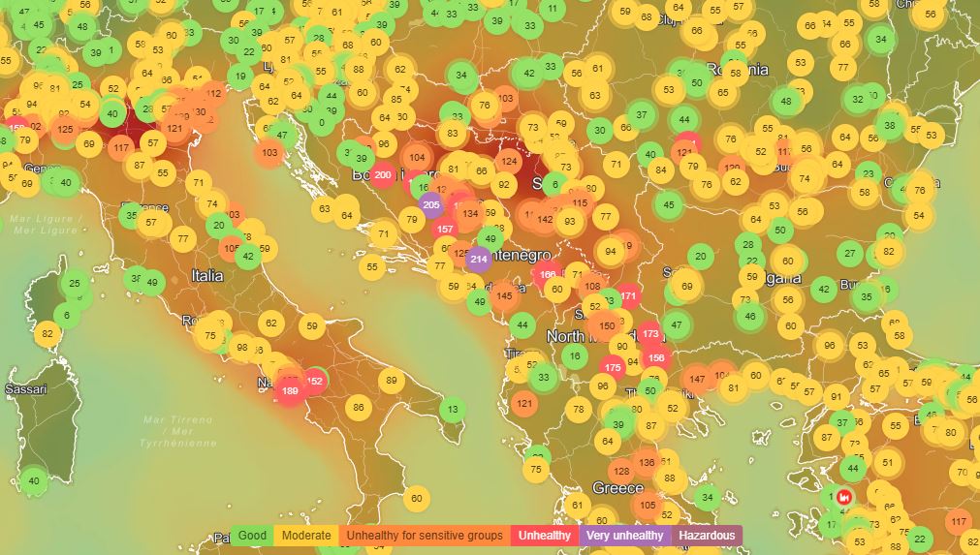Select the red 156 station marker

click(x=656, y=357)
